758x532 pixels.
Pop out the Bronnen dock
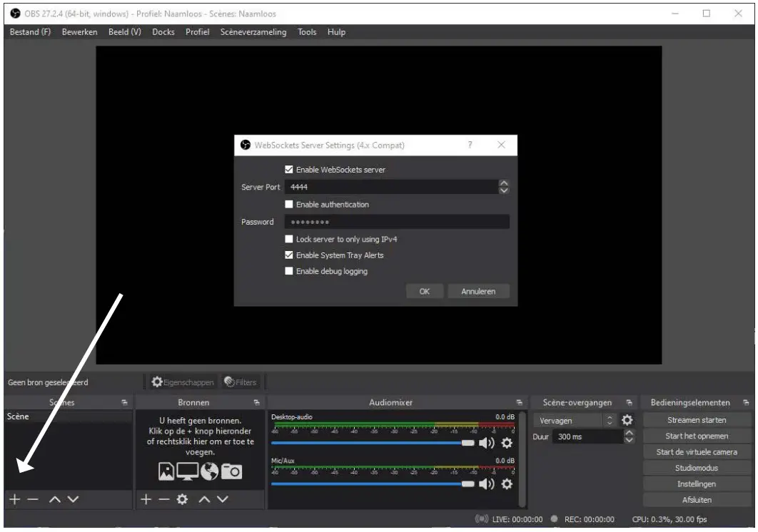coord(256,402)
